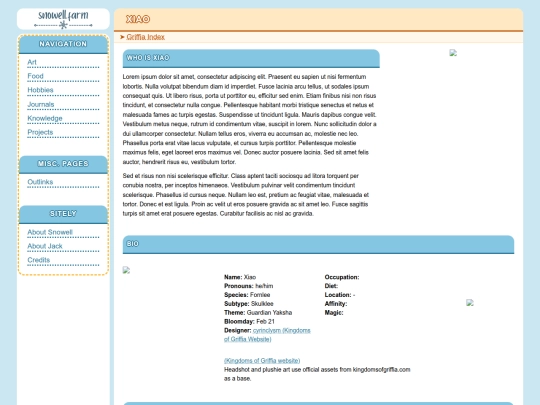Screen dimensions: 540x405
Task: Open the Knowledge link
Action: pos(45,118)
